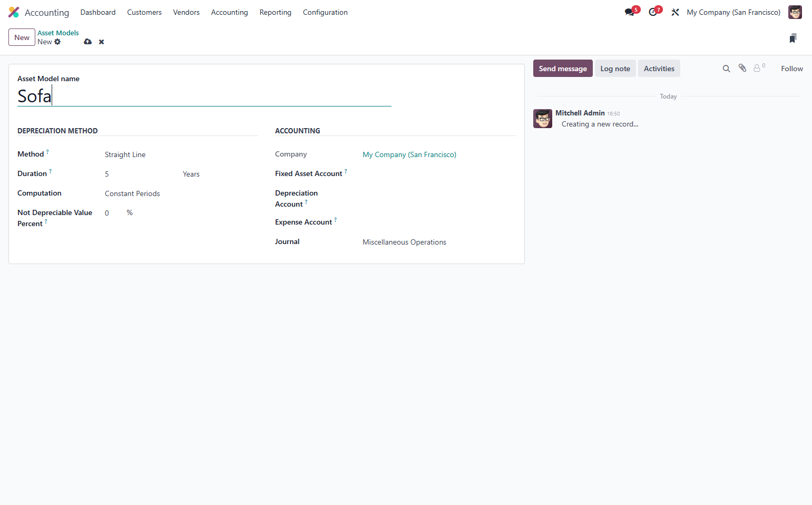Open the Reporting menu
Image resolution: width=812 pixels, height=505 pixels.
(x=276, y=12)
